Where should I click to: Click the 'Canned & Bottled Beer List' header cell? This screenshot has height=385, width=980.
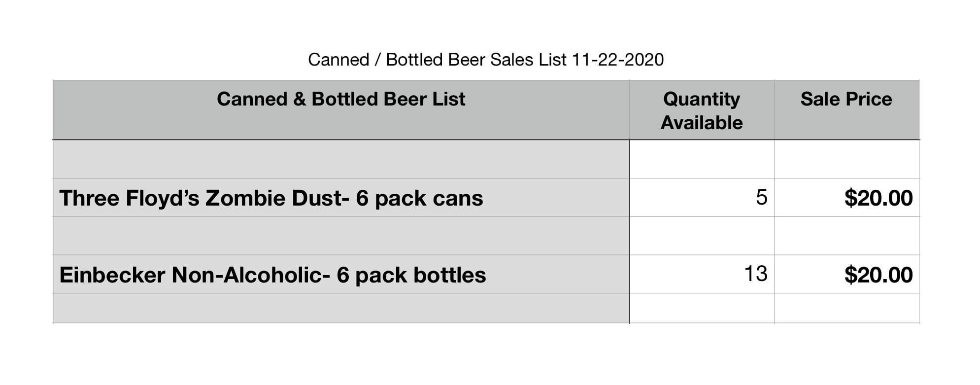(341, 110)
